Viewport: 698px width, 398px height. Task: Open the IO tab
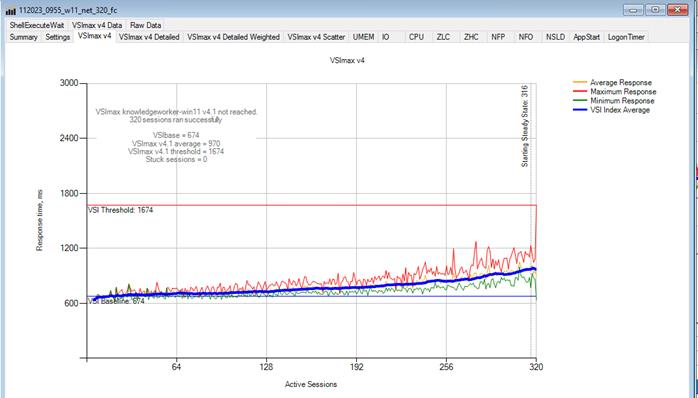386,37
